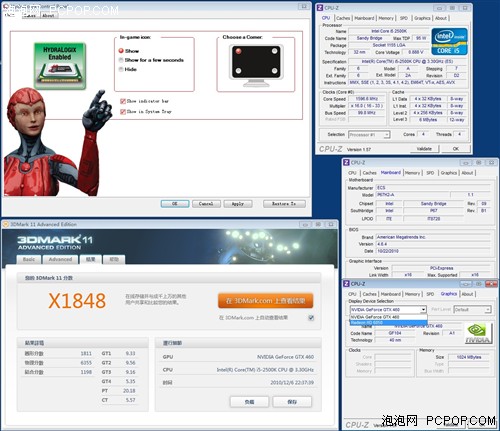Click the GF104 code name field
Screen dimensions: 500x431
395,333
